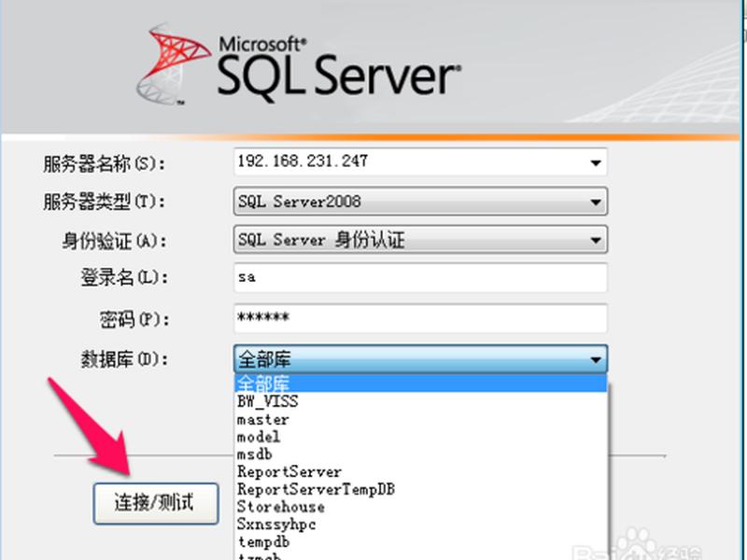Click the 连接/测试 button
Image resolution: width=747 pixels, height=560 pixels.
156,503
